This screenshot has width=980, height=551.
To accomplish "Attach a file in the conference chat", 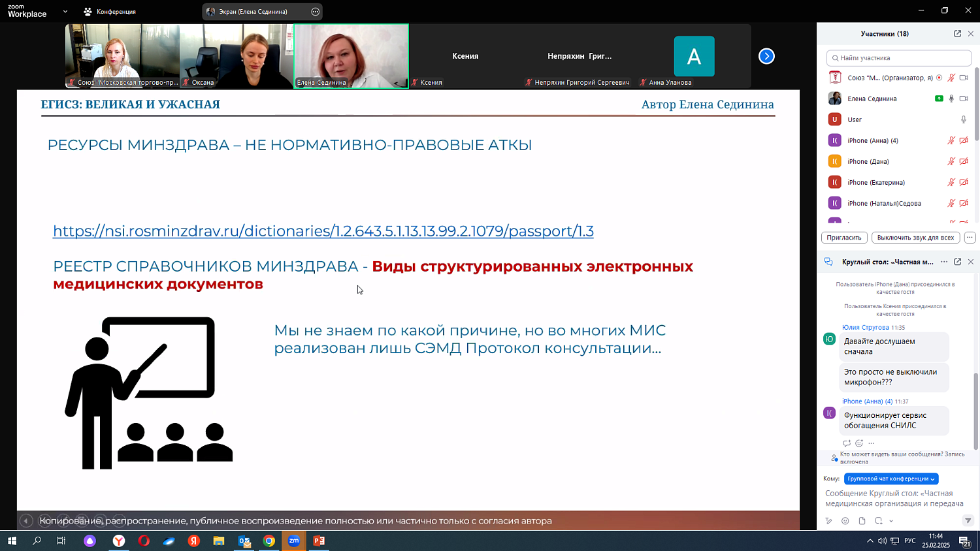I will pyautogui.click(x=862, y=521).
